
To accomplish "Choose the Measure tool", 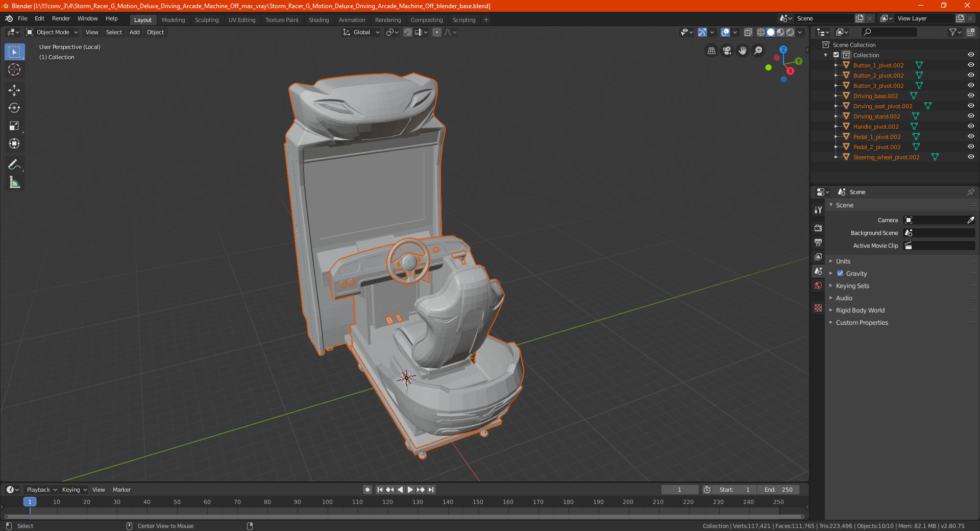I will coord(14,182).
